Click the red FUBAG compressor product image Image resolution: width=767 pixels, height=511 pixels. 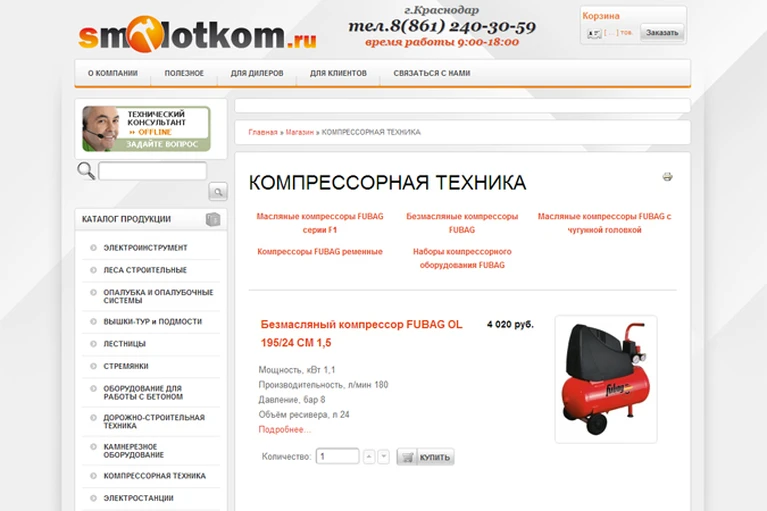606,379
